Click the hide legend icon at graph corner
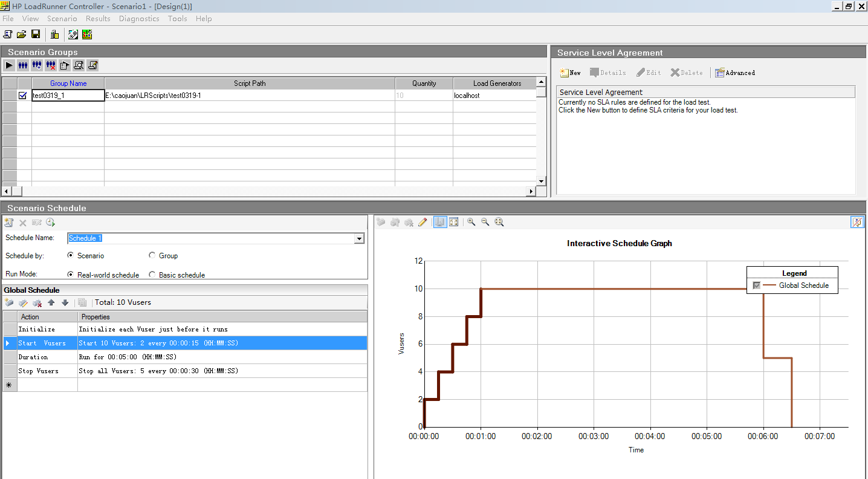The width and height of the screenshot is (868, 479). point(857,222)
